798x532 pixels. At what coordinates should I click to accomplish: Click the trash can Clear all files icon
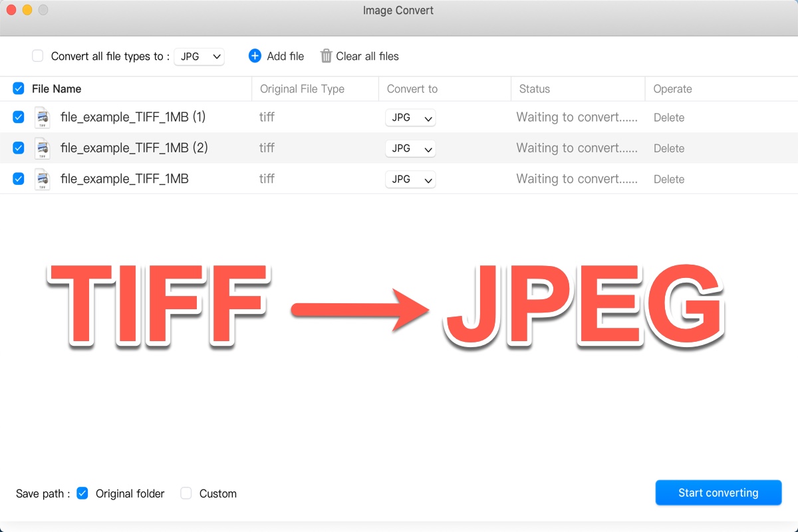point(326,56)
